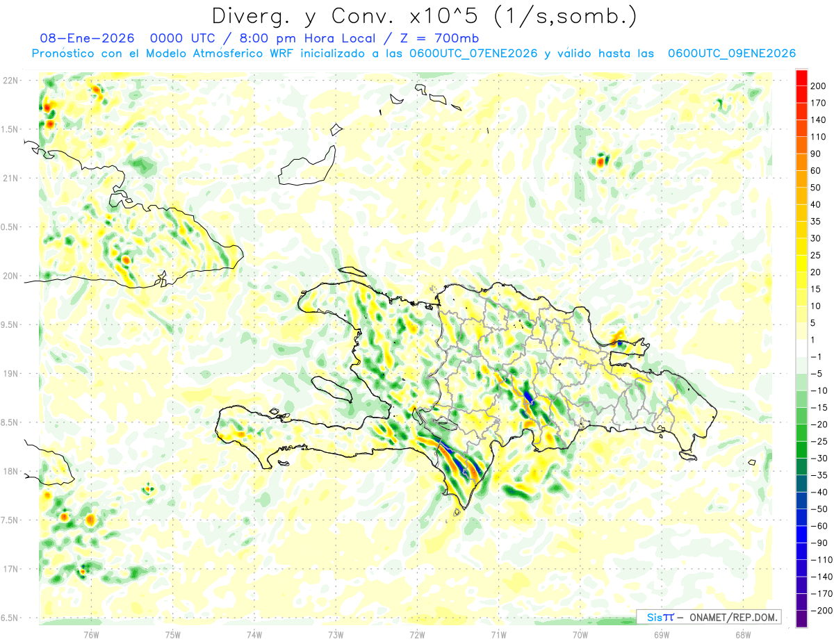Click the legend value '-1'

coord(817,357)
